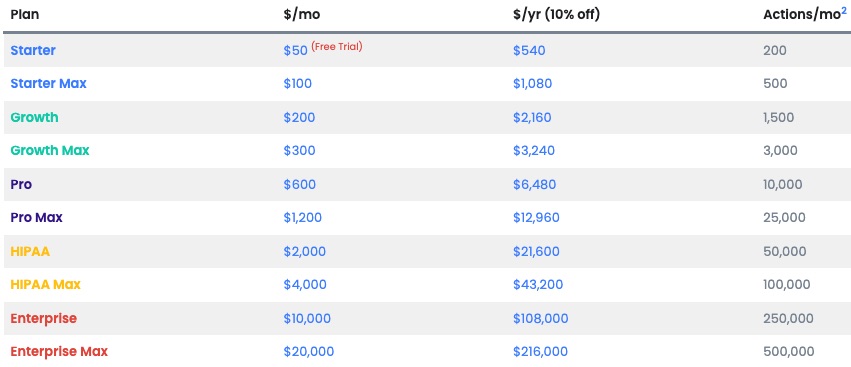Choose the Enterprise Max plan link
Viewport: 851px width, 367px height.
[59, 352]
